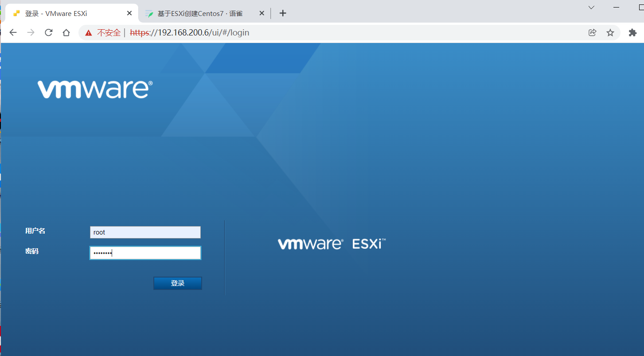Open a new browser tab
The image size is (644, 356).
(283, 13)
